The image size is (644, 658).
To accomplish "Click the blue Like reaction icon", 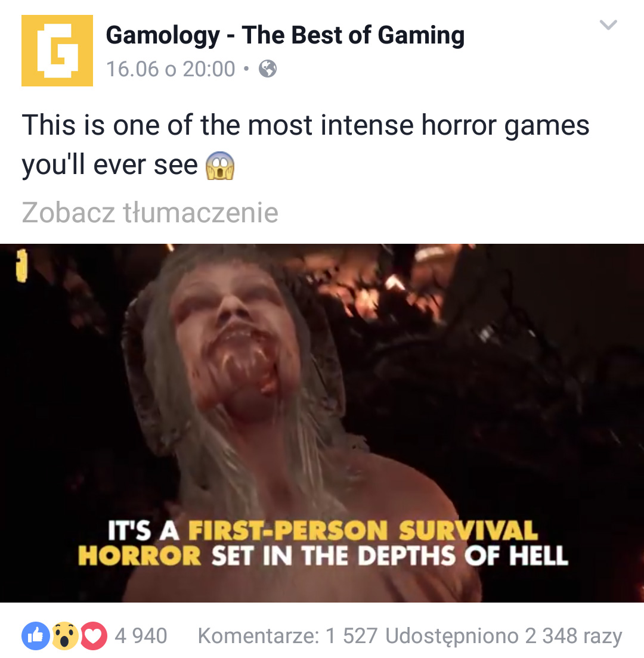I will [36, 636].
